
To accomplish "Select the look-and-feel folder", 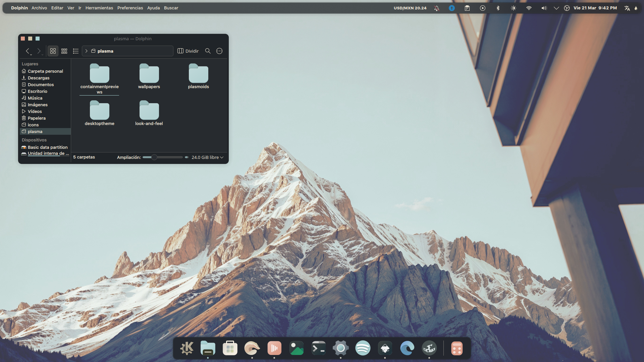I will [149, 113].
